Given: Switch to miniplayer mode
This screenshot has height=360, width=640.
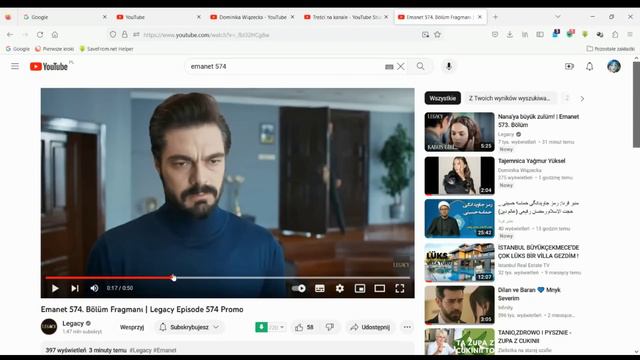Looking at the screenshot, I should click(360, 289).
